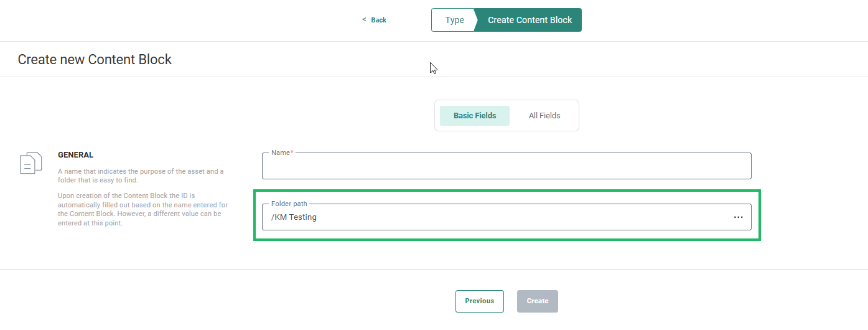Image resolution: width=868 pixels, height=330 pixels.
Task: Click the Name field label
Action: pos(281,153)
